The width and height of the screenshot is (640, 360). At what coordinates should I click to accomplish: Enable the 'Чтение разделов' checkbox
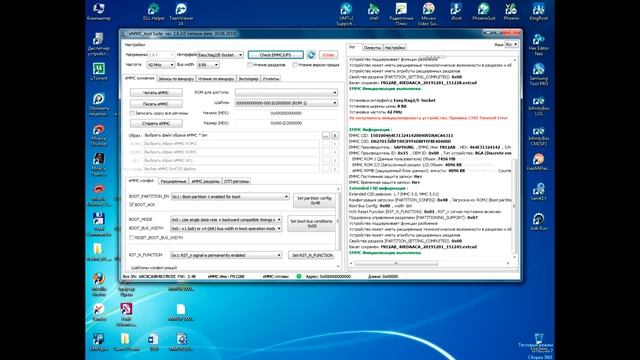click(x=250, y=64)
